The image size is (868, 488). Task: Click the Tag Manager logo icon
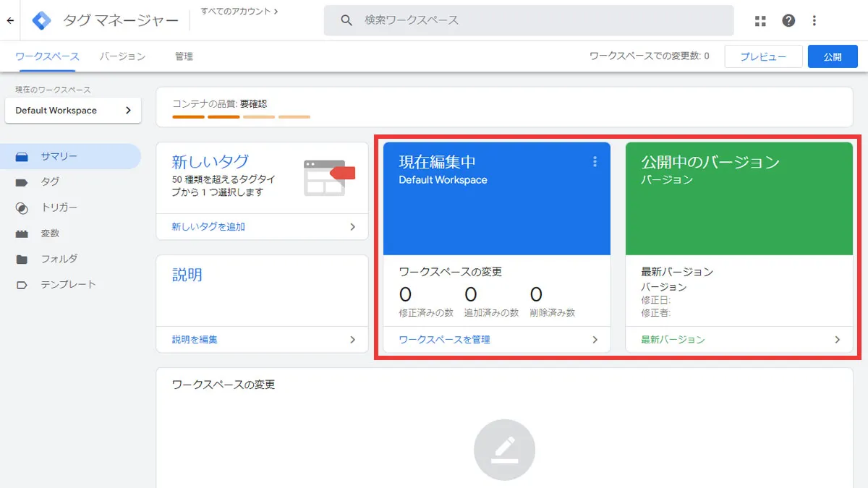click(41, 20)
